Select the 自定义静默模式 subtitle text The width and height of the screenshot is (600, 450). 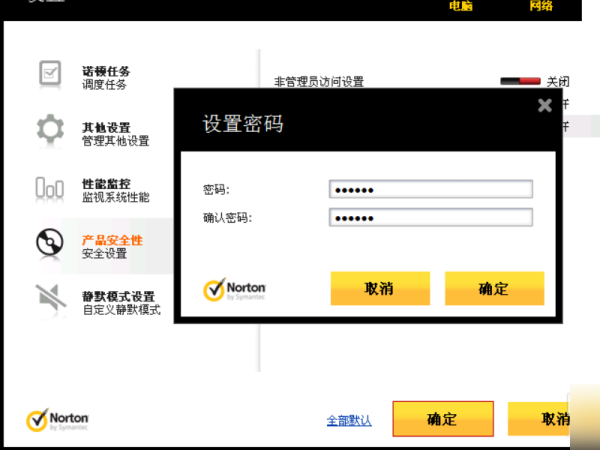click(121, 310)
